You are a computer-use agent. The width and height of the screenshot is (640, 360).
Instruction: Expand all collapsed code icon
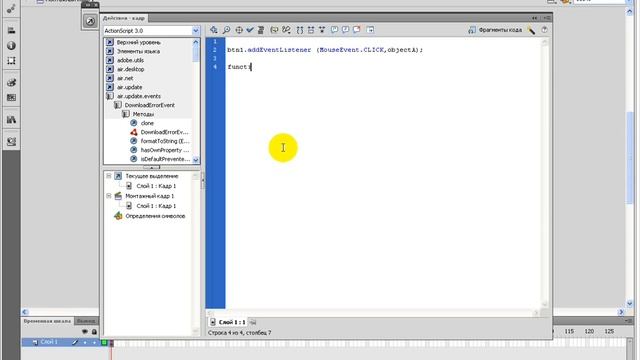(322, 30)
